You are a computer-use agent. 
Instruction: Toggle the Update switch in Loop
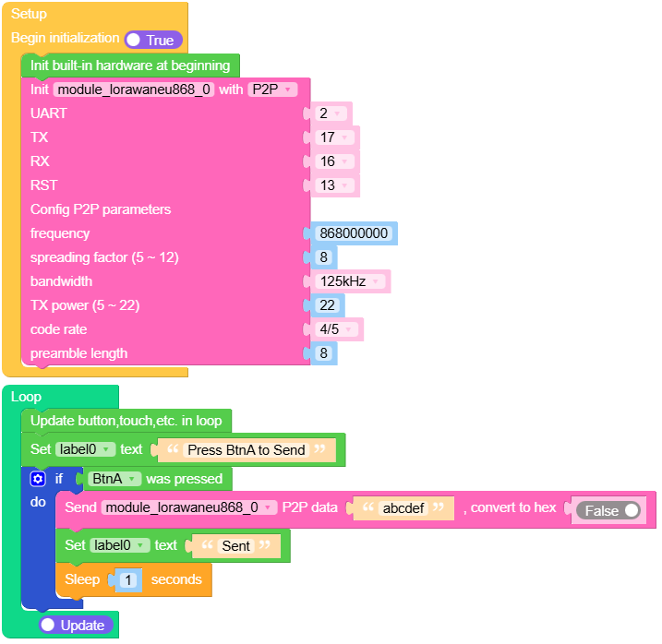click(76, 625)
